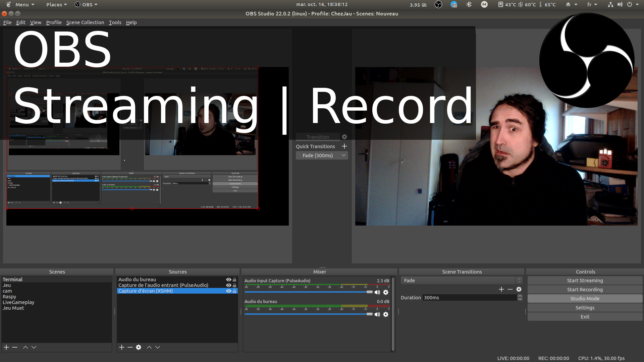Mute Audio Input Capture speaker icon
The width and height of the screenshot is (644, 362).
click(x=377, y=292)
